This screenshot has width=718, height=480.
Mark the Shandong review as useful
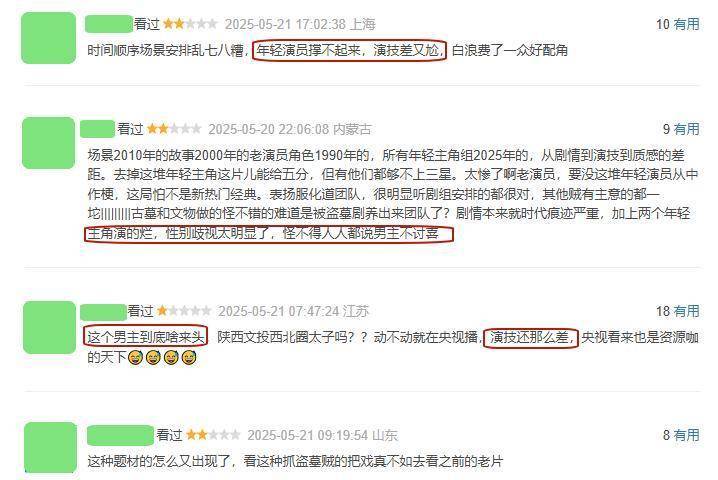coord(686,435)
